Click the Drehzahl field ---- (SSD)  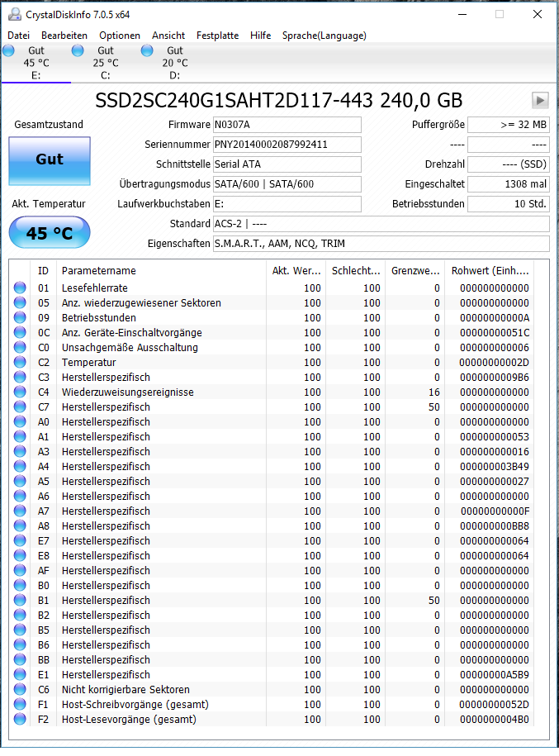pyautogui.click(x=509, y=164)
